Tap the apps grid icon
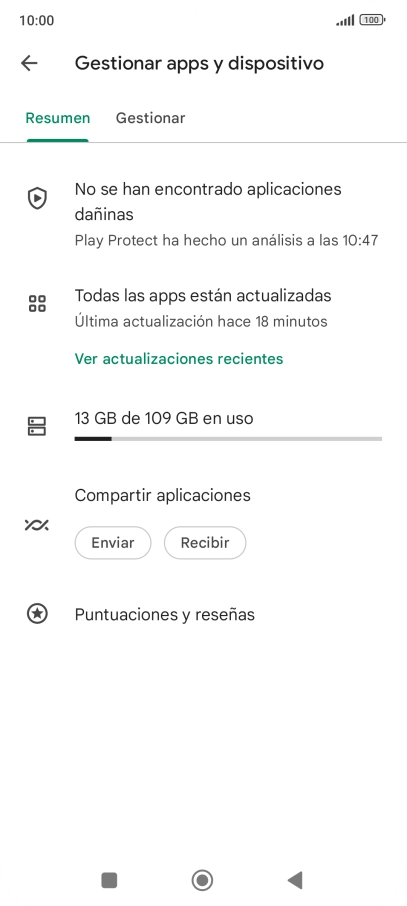Viewport: 407px width, 906px height. coord(38,303)
